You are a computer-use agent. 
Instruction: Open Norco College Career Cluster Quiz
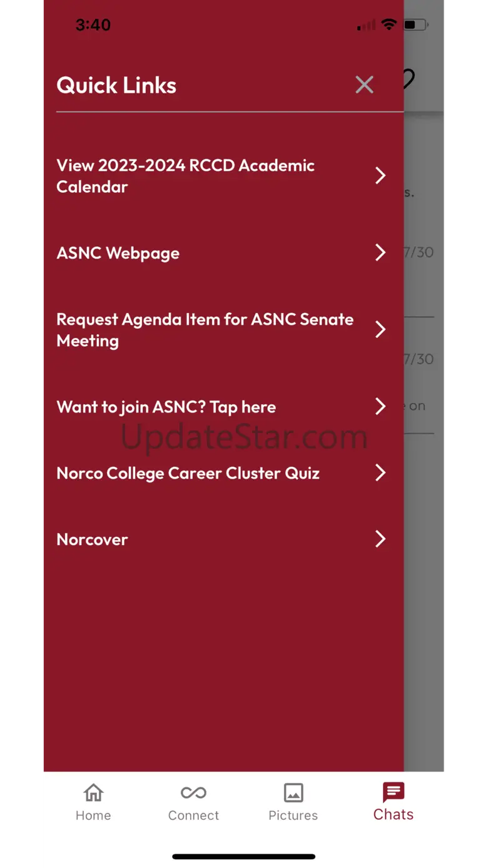pos(188,473)
